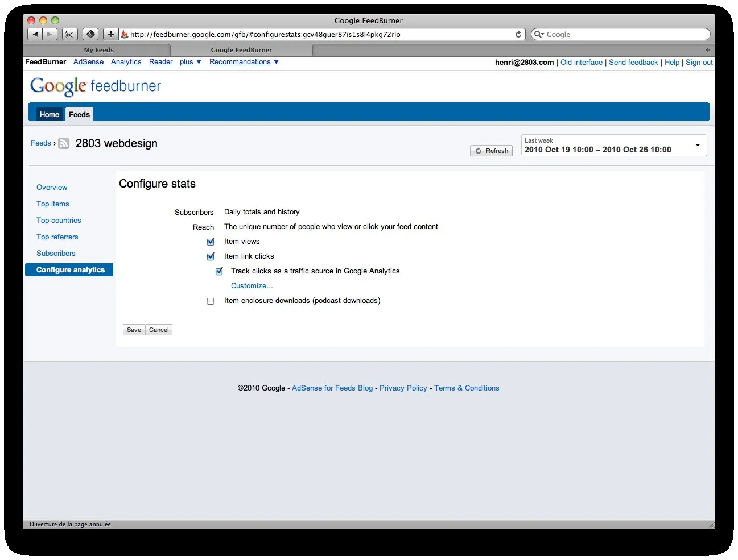
Task: Expand the Recommandations dropdown
Action: pos(276,62)
